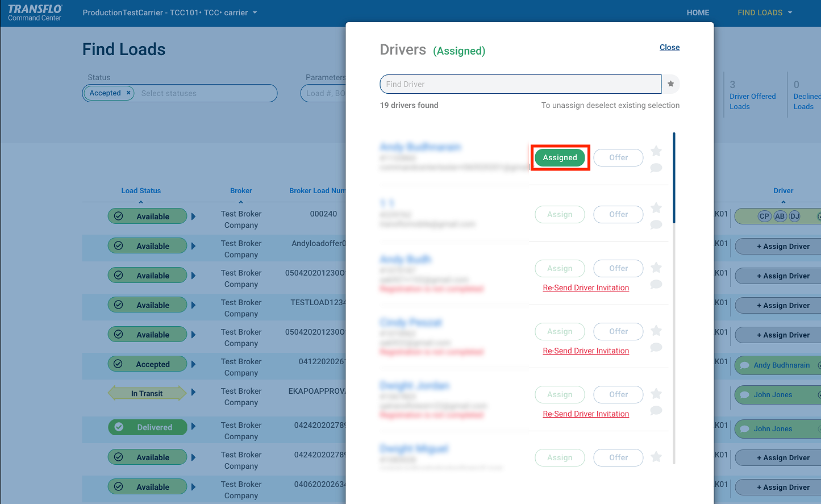
Task: Click favorite star for first assigned driver
Action: pos(656,151)
